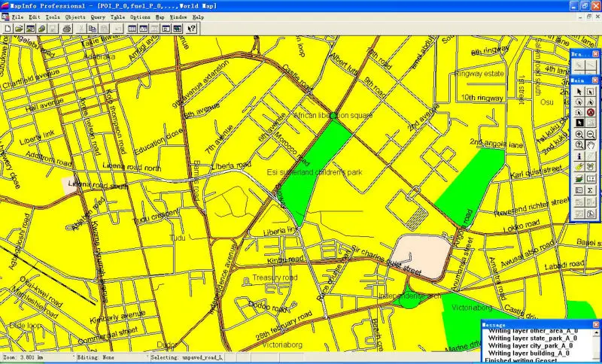
Task: Open the Query menu
Action: [98, 16]
